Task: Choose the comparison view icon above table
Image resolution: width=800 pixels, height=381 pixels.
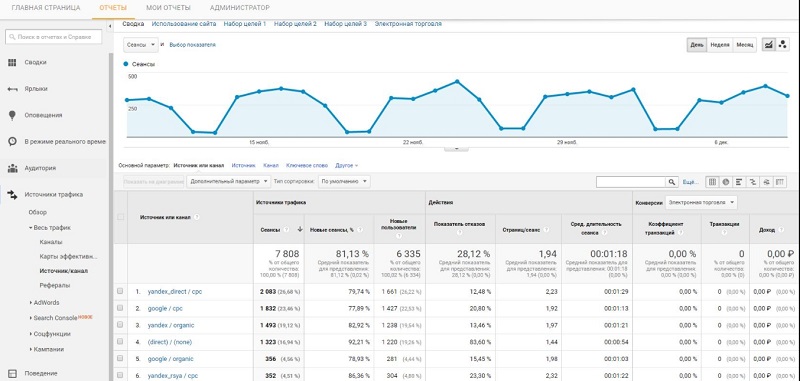Action: pyautogui.click(x=753, y=182)
